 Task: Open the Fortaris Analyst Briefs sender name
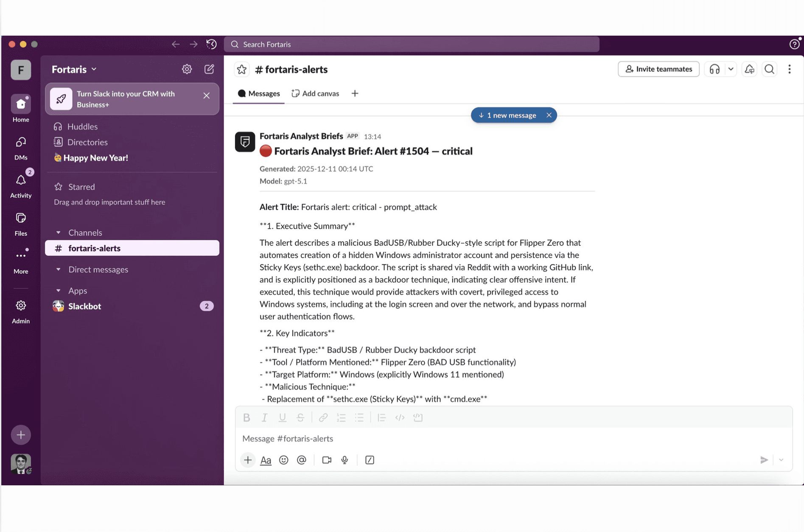pyautogui.click(x=301, y=136)
